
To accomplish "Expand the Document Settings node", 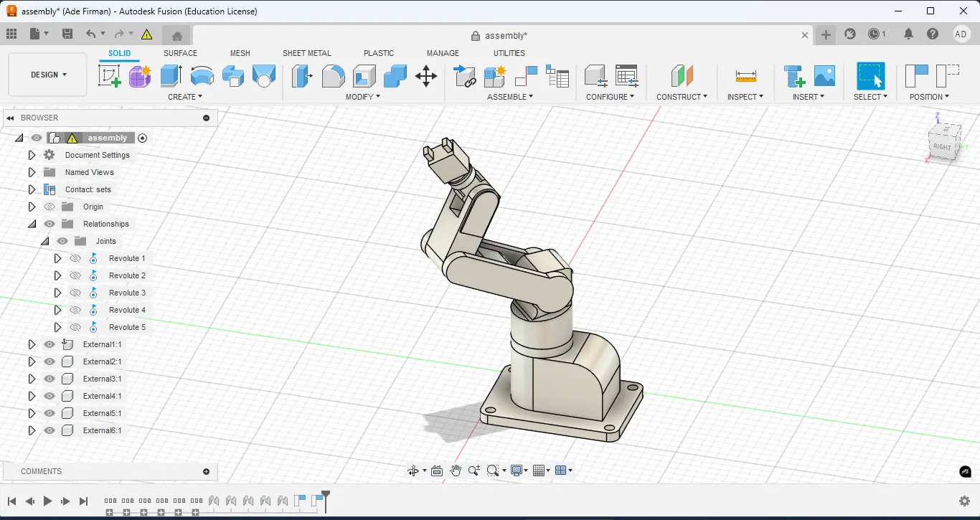I will click(32, 155).
